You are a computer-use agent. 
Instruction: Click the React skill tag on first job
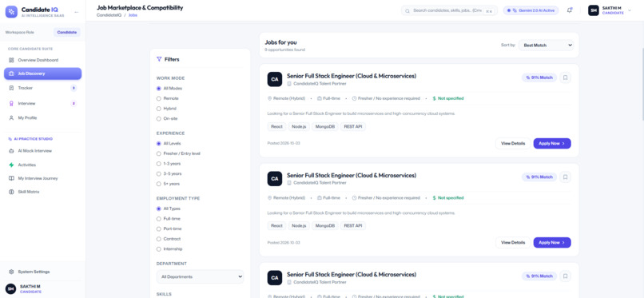[276, 126]
